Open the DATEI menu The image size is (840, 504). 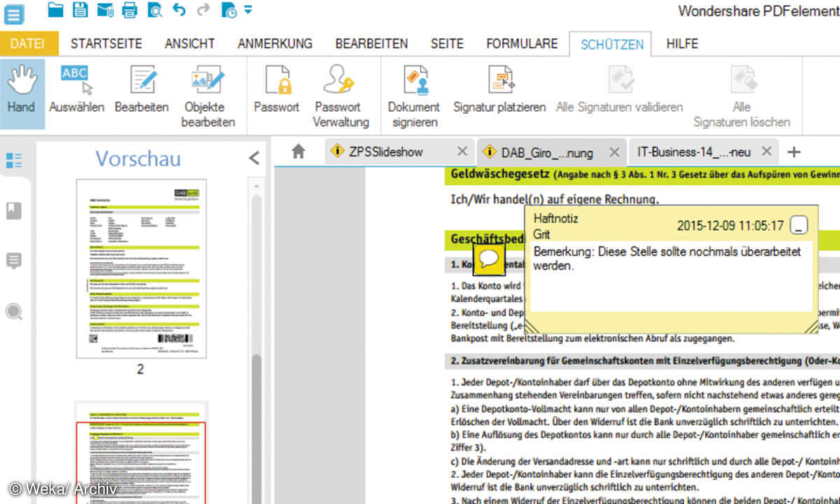pyautogui.click(x=28, y=43)
